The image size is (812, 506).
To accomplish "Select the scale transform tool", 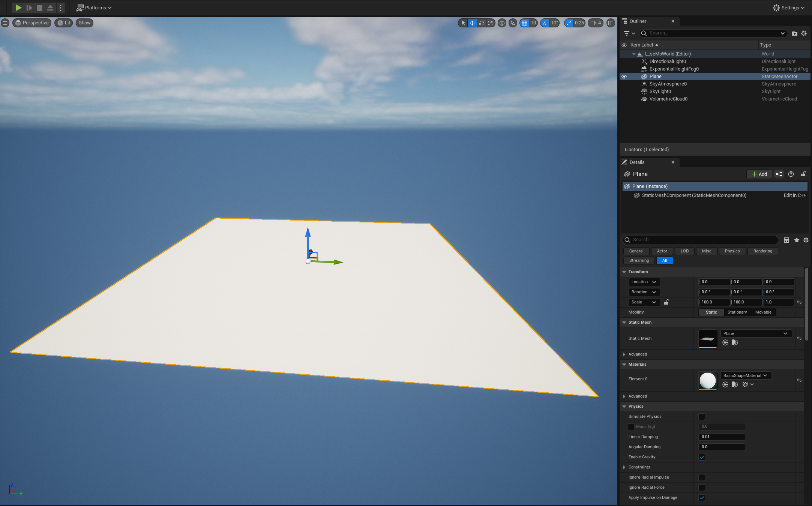I will pos(491,23).
